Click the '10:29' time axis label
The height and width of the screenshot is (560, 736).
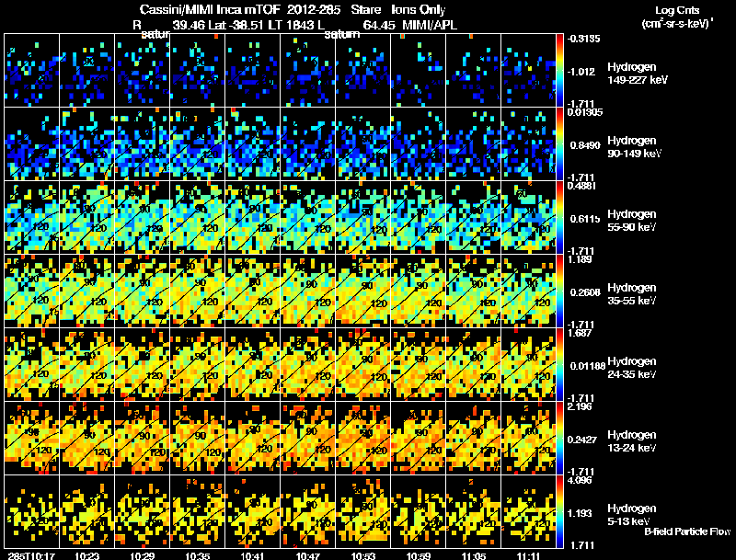(x=143, y=555)
